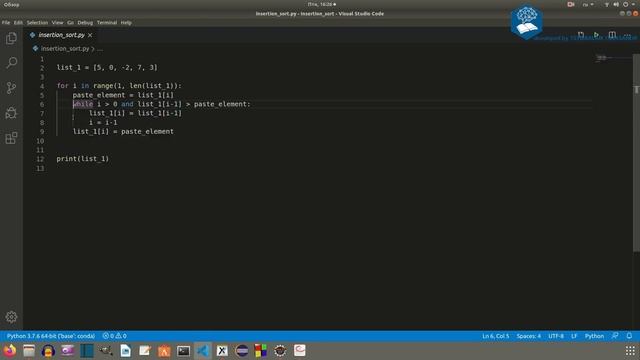Open the View menu

(57, 22)
